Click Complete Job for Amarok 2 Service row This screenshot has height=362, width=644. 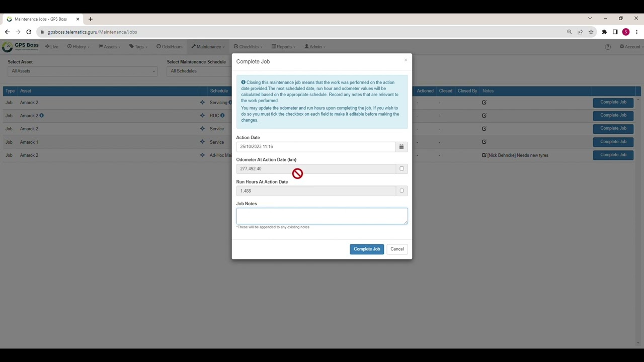click(x=613, y=128)
